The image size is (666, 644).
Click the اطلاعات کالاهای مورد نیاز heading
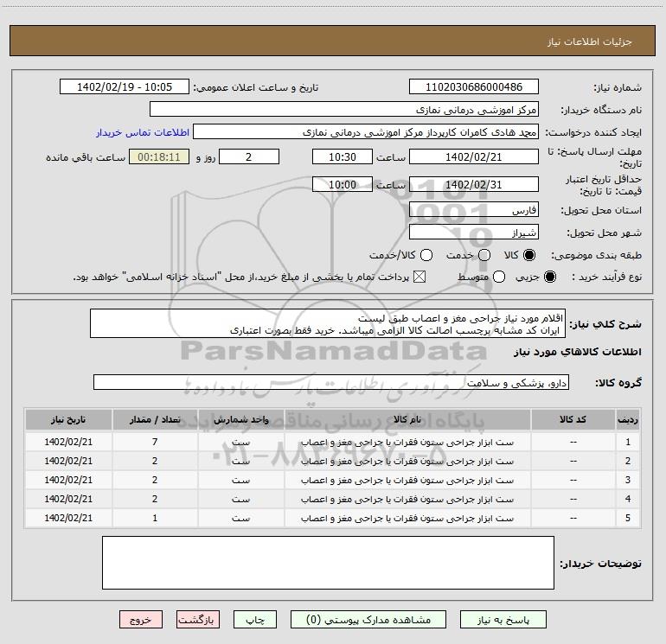tap(577, 352)
